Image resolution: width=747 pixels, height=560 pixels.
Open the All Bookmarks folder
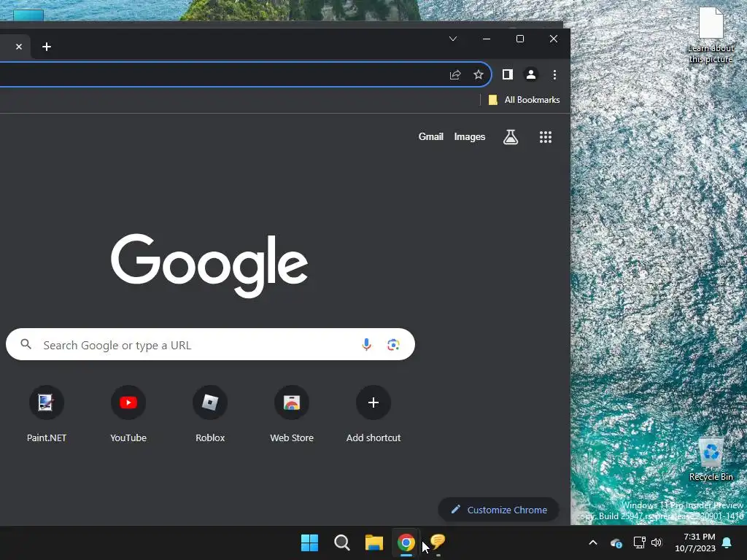click(524, 99)
